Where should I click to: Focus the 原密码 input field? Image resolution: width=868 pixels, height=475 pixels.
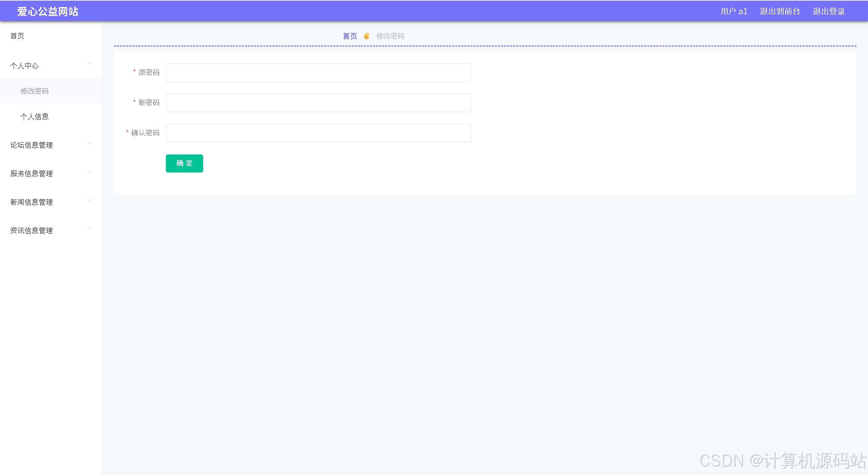tap(318, 73)
